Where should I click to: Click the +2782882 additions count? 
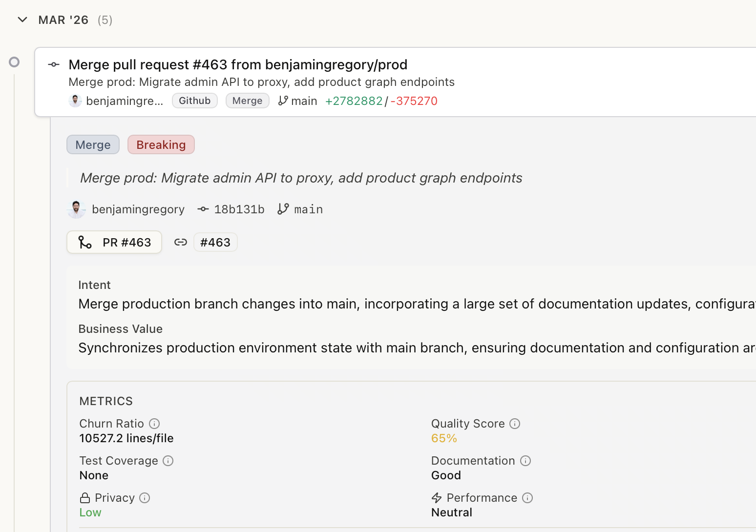[354, 101]
